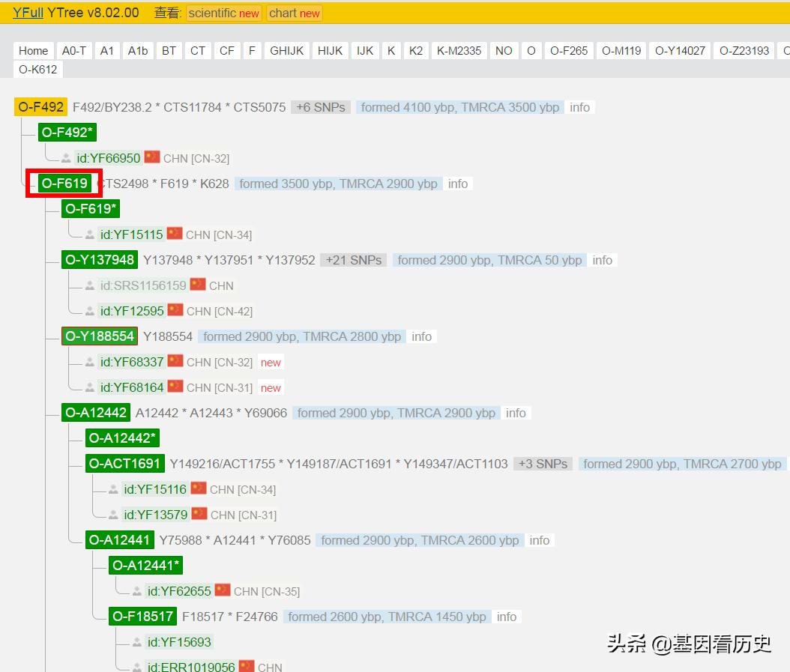Click the flag icon beside id:YF62655

click(x=223, y=590)
